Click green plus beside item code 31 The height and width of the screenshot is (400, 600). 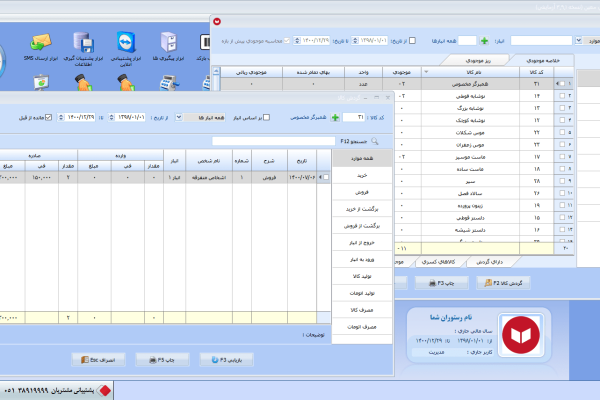[335, 118]
